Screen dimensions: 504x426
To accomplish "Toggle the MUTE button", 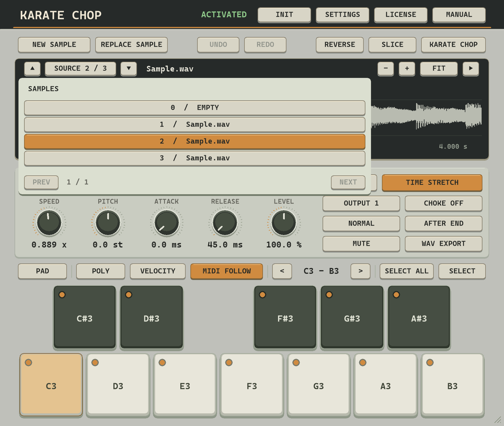I will 361,244.
